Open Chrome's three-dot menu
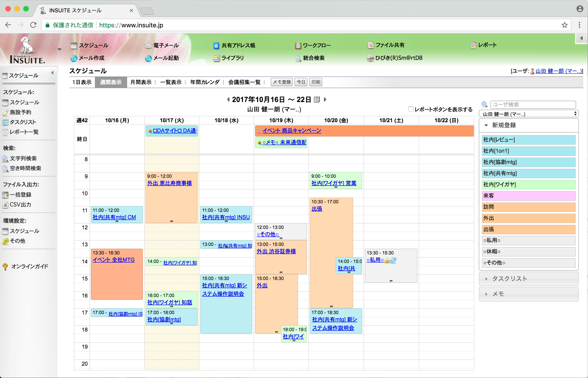 579,25
